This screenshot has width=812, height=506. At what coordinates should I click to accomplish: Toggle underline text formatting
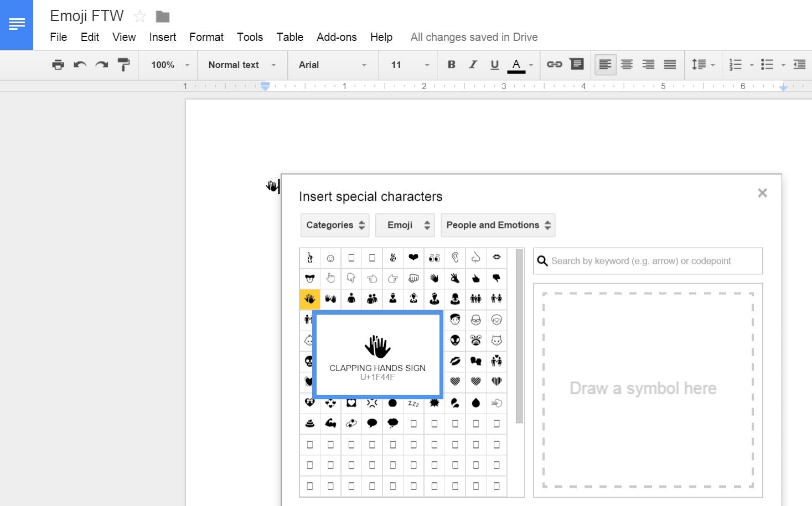click(494, 65)
